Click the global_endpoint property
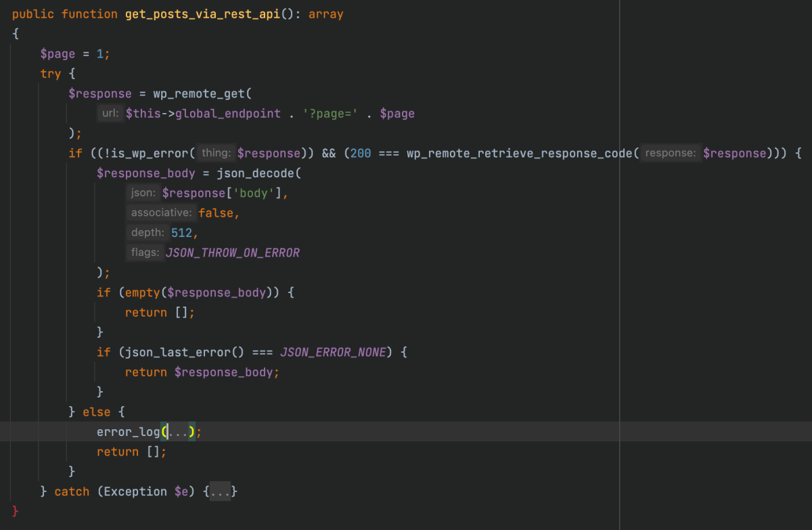 click(x=227, y=114)
